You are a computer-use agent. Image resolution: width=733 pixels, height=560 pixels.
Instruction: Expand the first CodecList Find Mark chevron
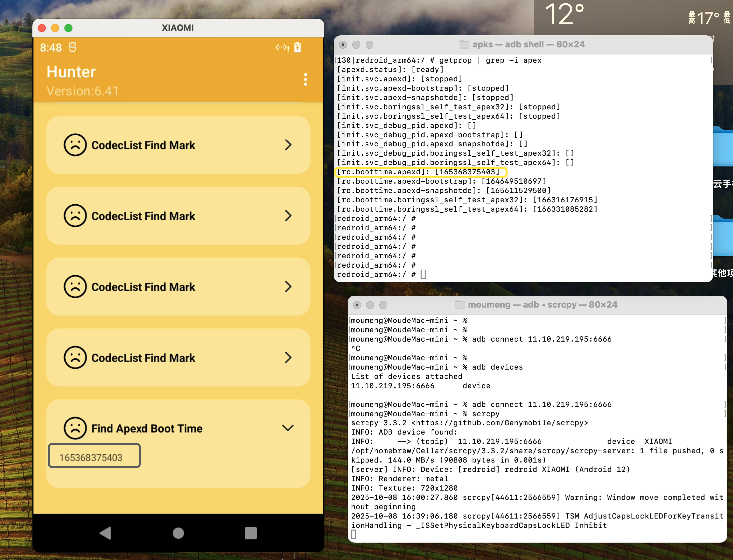click(288, 145)
